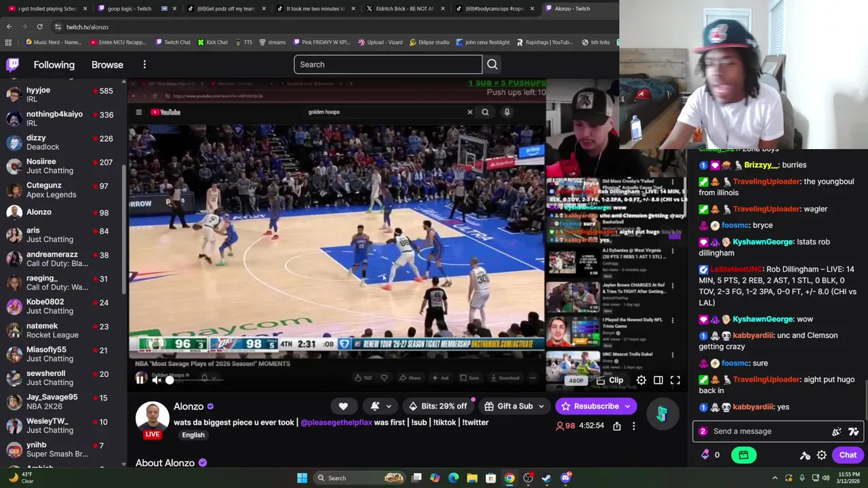868x488 pixels.
Task: Open Alonzo's live profile avatar
Action: tap(152, 419)
